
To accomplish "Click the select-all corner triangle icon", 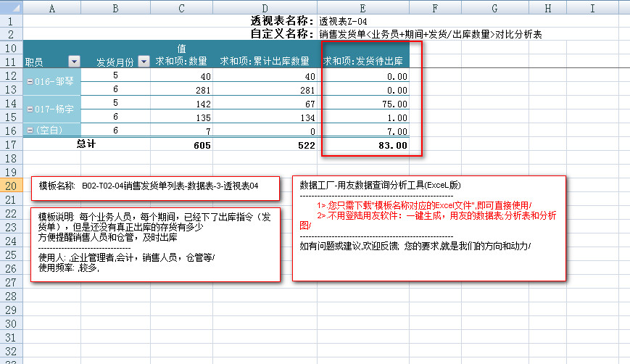I will tap(12, 8).
